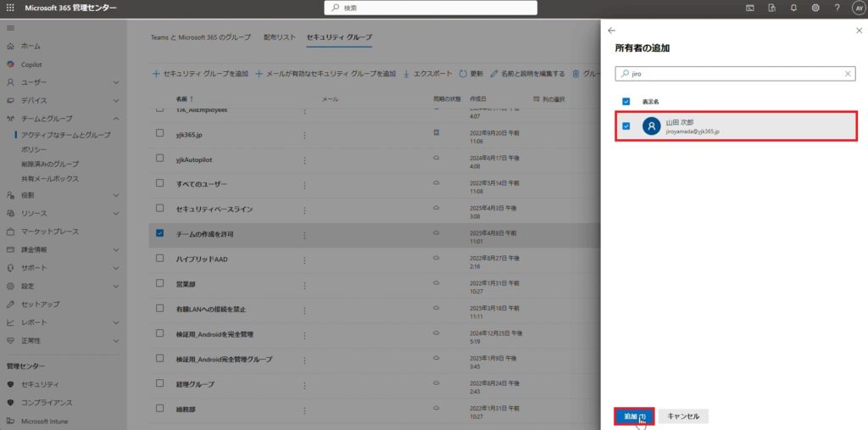
Task: Click the エクスポート download icon
Action: pos(406,73)
